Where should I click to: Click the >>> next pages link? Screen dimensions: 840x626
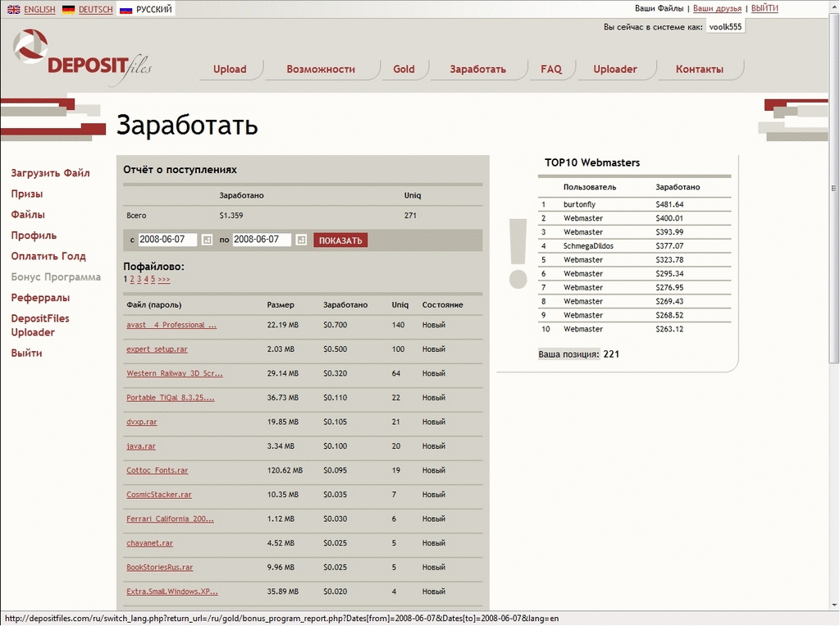(164, 279)
